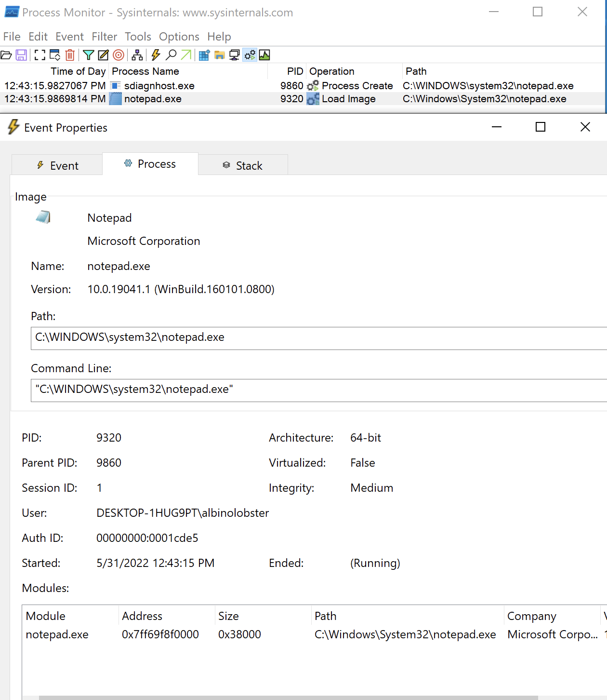The width and height of the screenshot is (607, 700).
Task: Open the Filter menu
Action: [x=105, y=37]
